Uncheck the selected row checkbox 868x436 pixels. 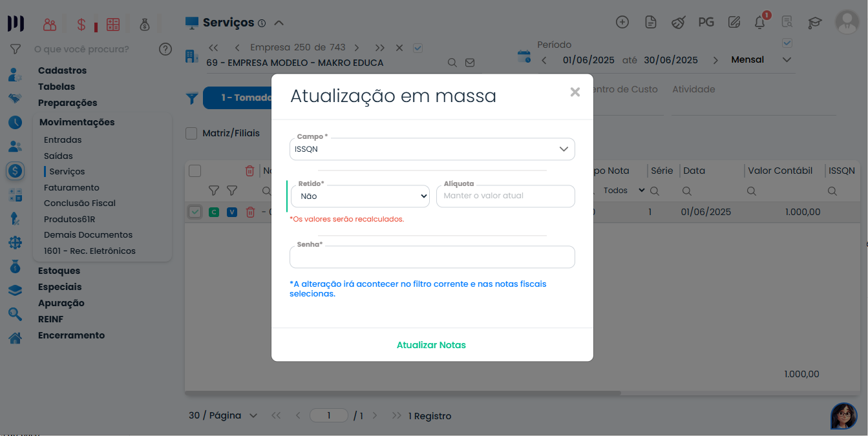(195, 212)
